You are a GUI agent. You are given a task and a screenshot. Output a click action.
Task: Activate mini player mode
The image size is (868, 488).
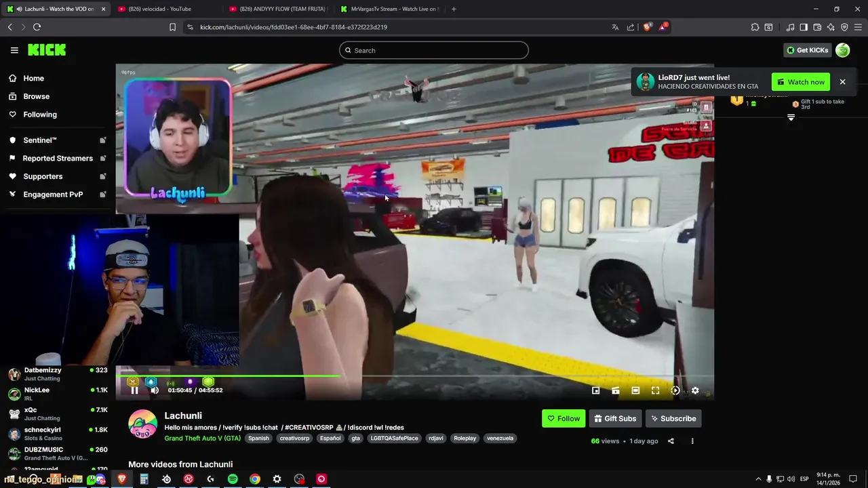(x=595, y=390)
